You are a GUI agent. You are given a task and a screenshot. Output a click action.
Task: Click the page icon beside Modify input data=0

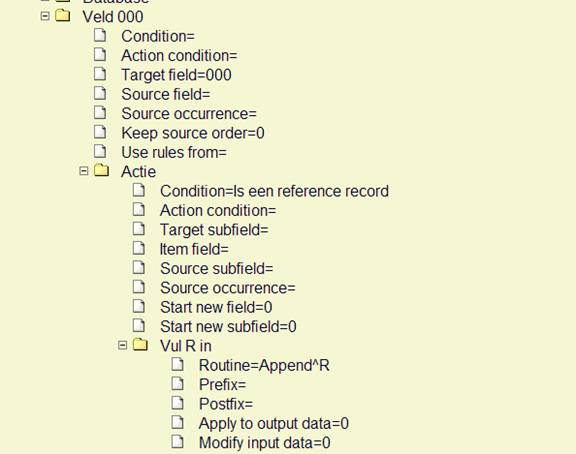(178, 442)
